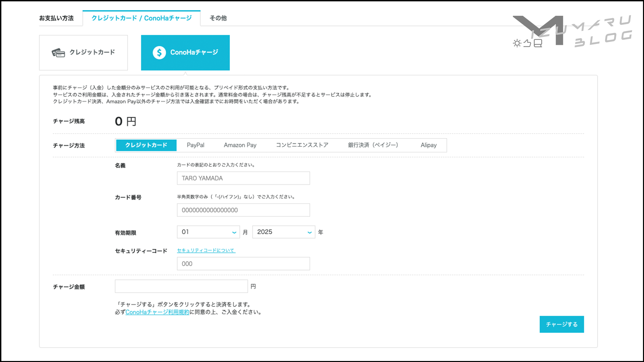
Task: Switch to その他 tab
Action: pyautogui.click(x=218, y=18)
